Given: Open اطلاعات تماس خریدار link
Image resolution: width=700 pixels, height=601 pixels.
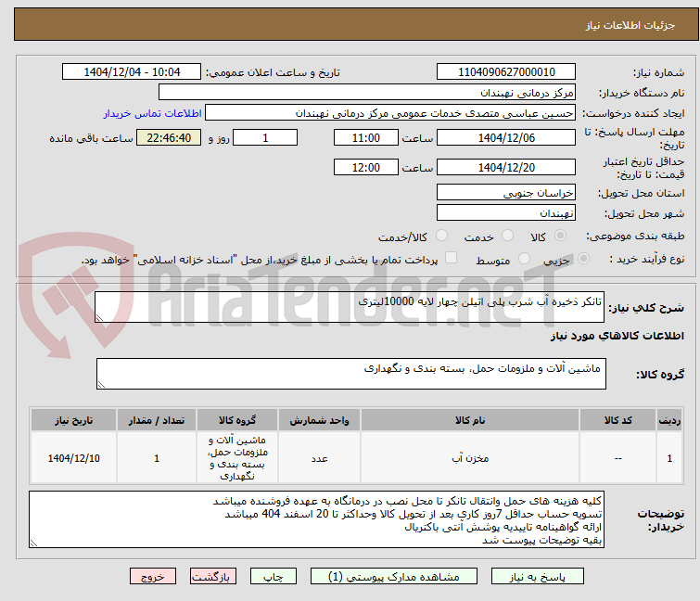Looking at the screenshot, I should [x=153, y=113].
